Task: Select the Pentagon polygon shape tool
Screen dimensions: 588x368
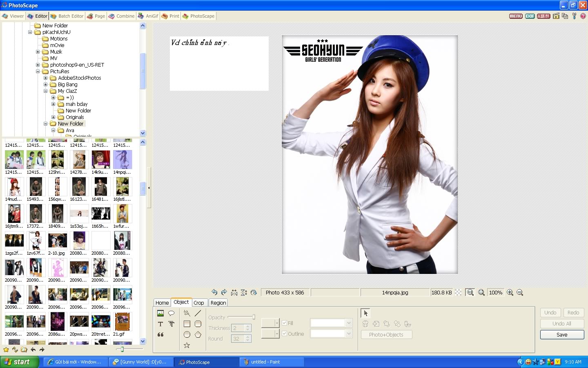Action: point(198,334)
